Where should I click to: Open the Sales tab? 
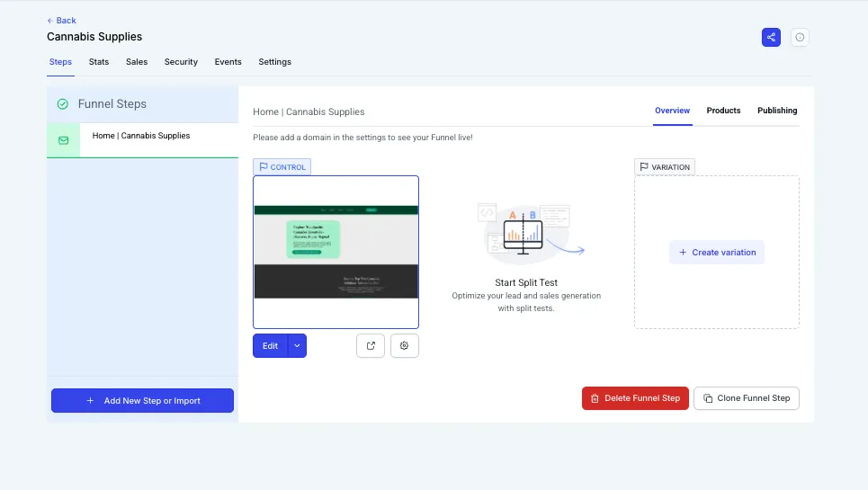[136, 62]
